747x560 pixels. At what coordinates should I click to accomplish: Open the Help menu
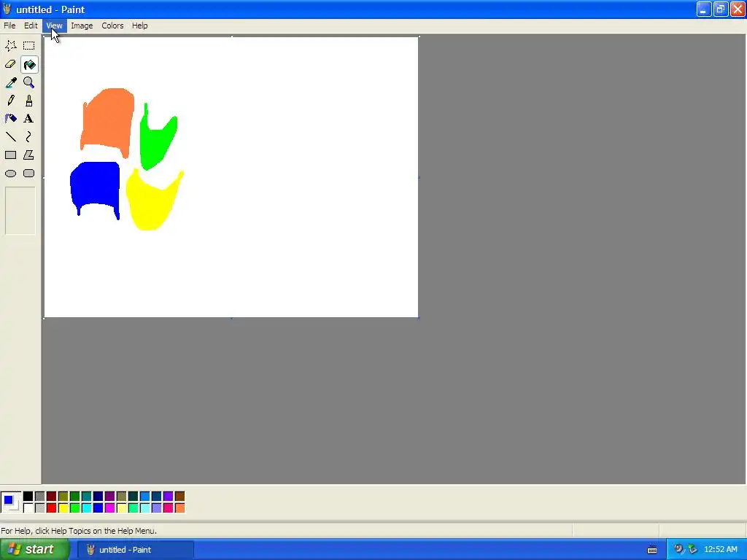coord(139,26)
